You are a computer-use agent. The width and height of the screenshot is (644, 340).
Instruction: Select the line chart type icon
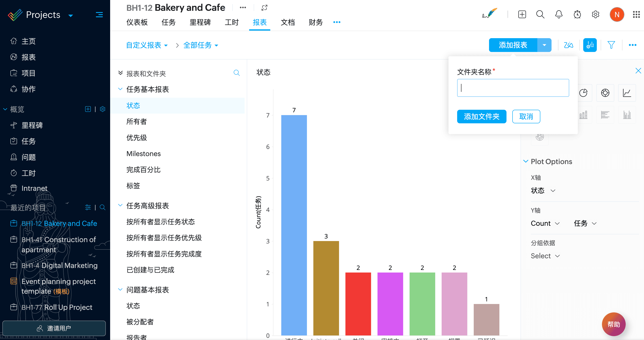627,93
